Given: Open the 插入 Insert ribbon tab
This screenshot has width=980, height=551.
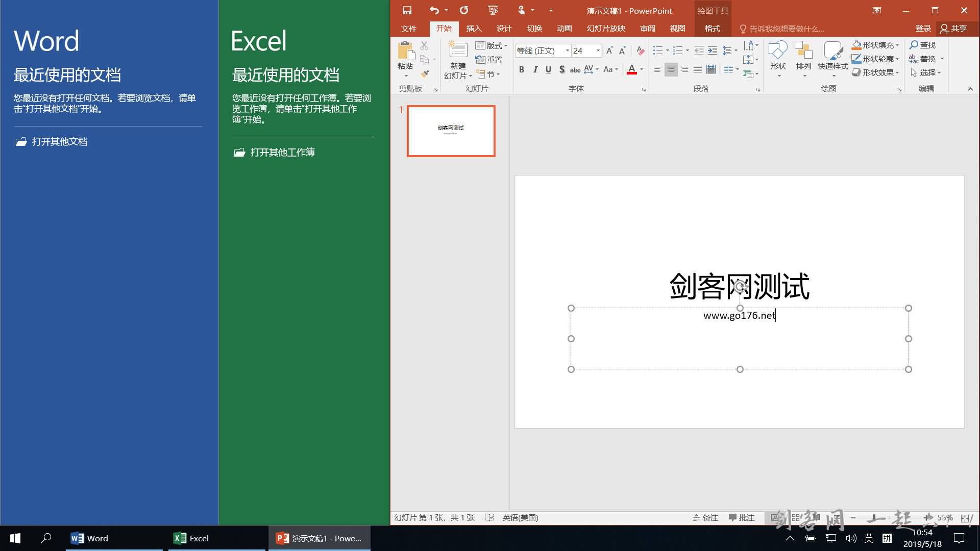Looking at the screenshot, I should (474, 28).
